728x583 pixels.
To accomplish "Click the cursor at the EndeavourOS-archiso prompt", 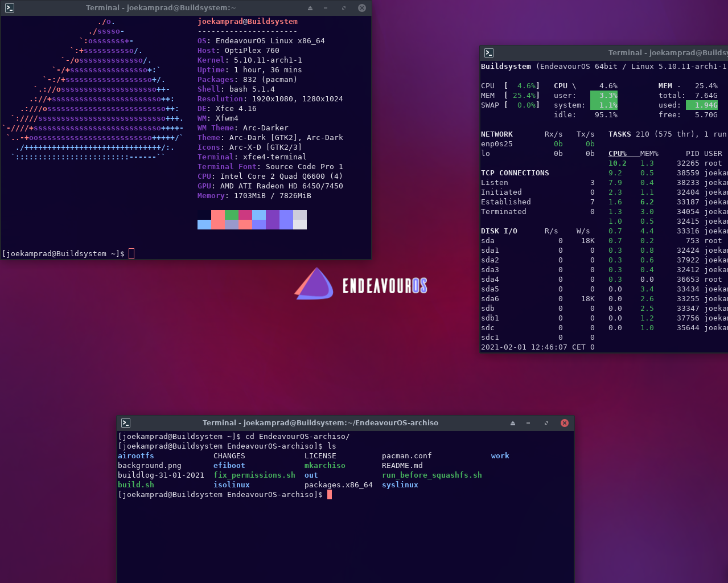I will pyautogui.click(x=330, y=494).
